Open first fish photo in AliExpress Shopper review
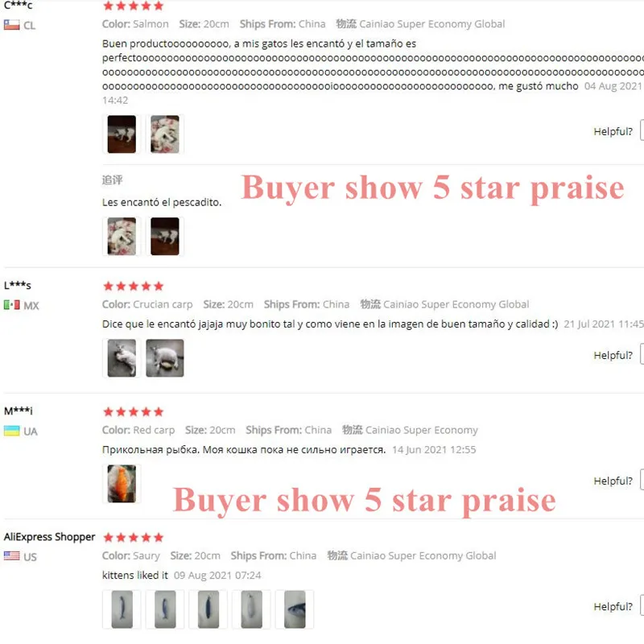The width and height of the screenshot is (644, 644). 122,609
